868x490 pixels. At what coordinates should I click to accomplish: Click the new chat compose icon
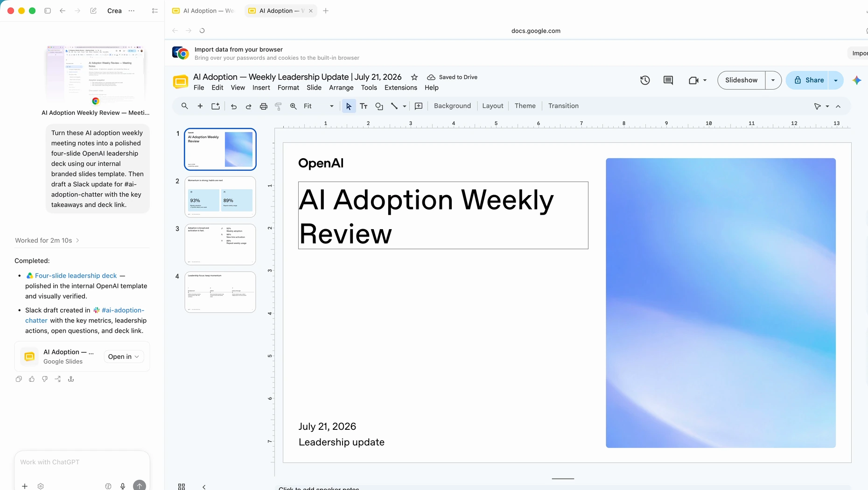tap(93, 11)
